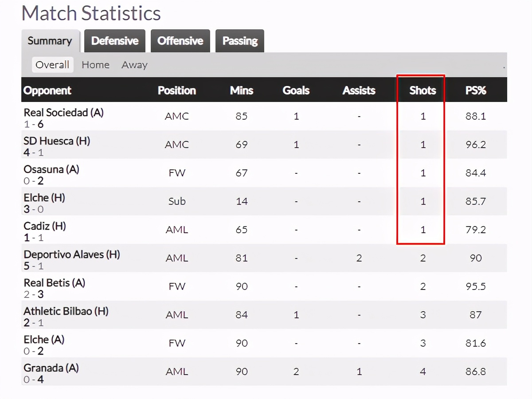Click the 5 - 1 score under Deportivo Alaves

point(34,266)
